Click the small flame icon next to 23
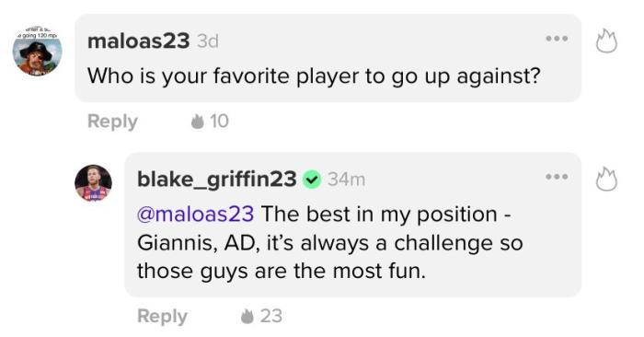The height and width of the screenshot is (337, 644). point(247,316)
